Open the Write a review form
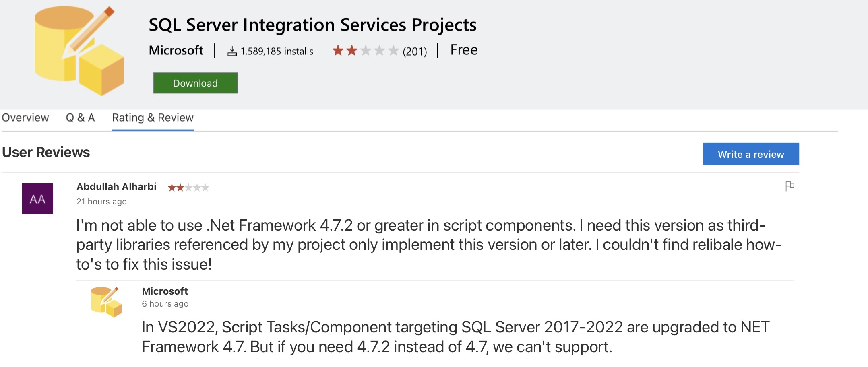This screenshot has height=367, width=868. 750,154
